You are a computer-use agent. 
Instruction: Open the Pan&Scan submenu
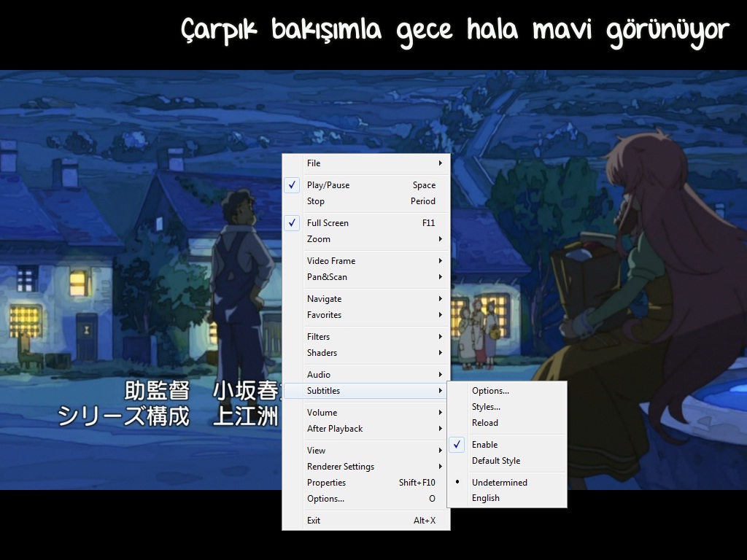pos(366,276)
